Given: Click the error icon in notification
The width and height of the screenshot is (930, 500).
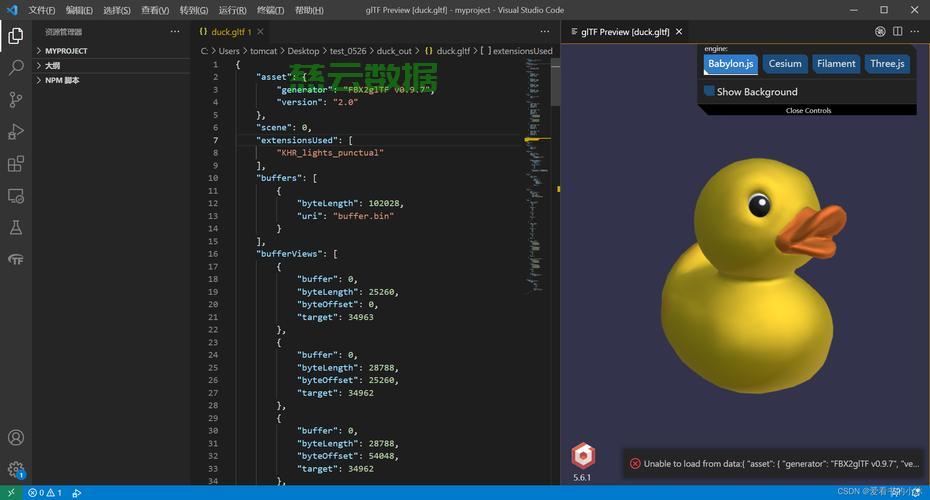Looking at the screenshot, I should [x=635, y=464].
